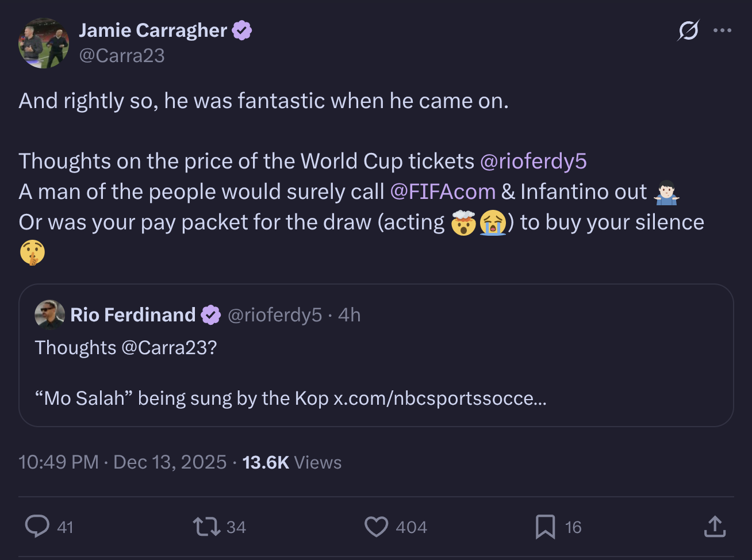Open Jamie Carragher's profile picture

44,43
